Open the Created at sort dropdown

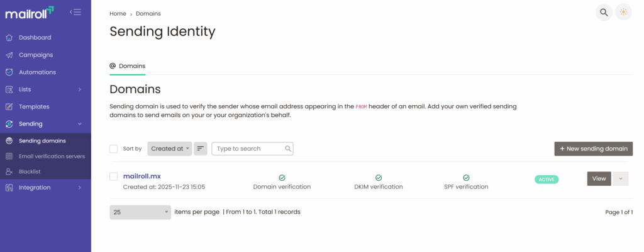[x=170, y=149]
